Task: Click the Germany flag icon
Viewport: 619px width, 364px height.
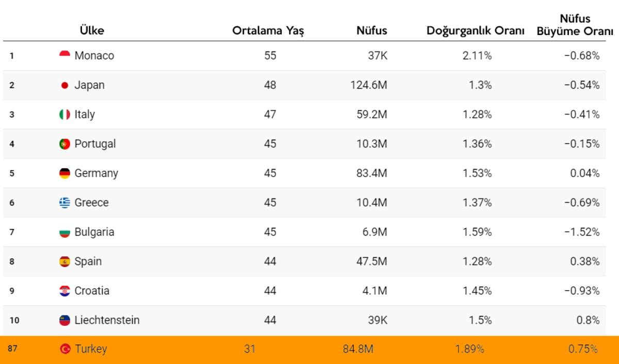Action: click(64, 173)
